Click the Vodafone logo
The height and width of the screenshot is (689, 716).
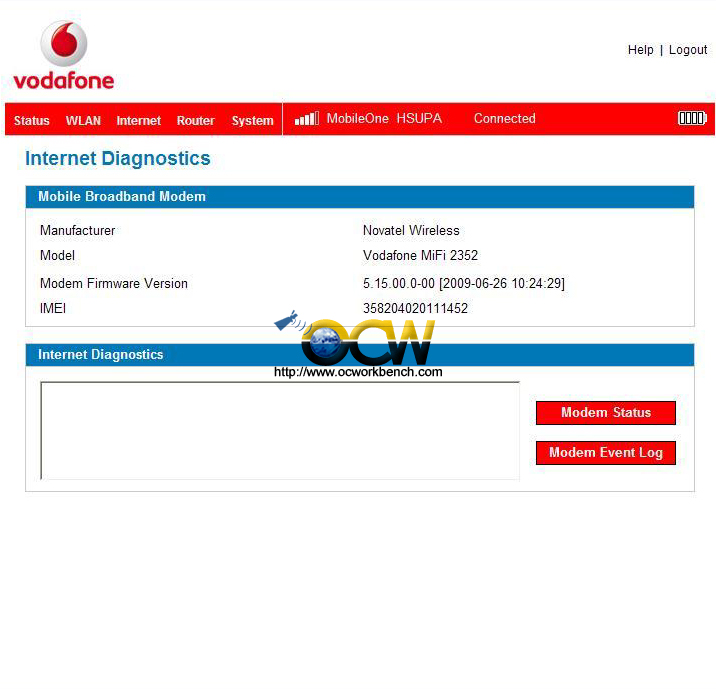(64, 55)
